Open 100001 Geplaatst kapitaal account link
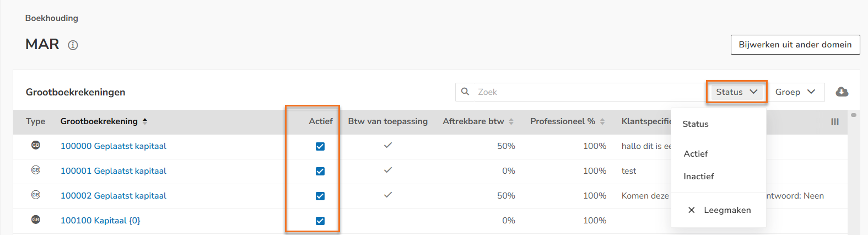 click(x=114, y=171)
